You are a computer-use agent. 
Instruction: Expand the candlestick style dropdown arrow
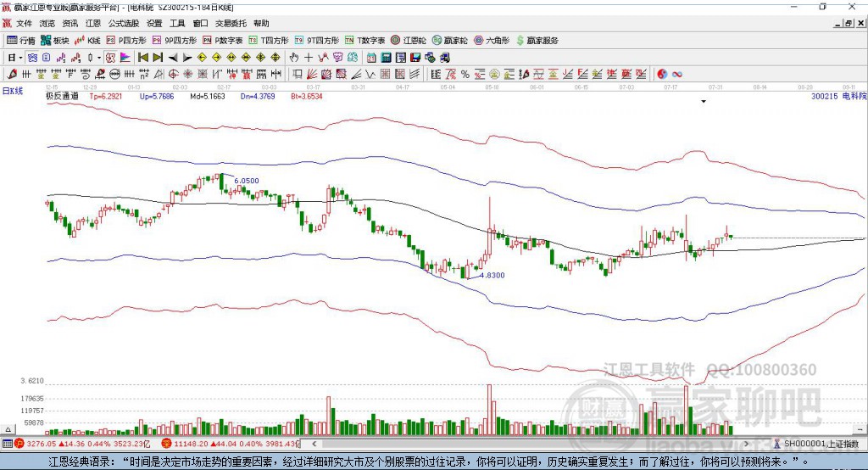pyautogui.click(x=99, y=58)
